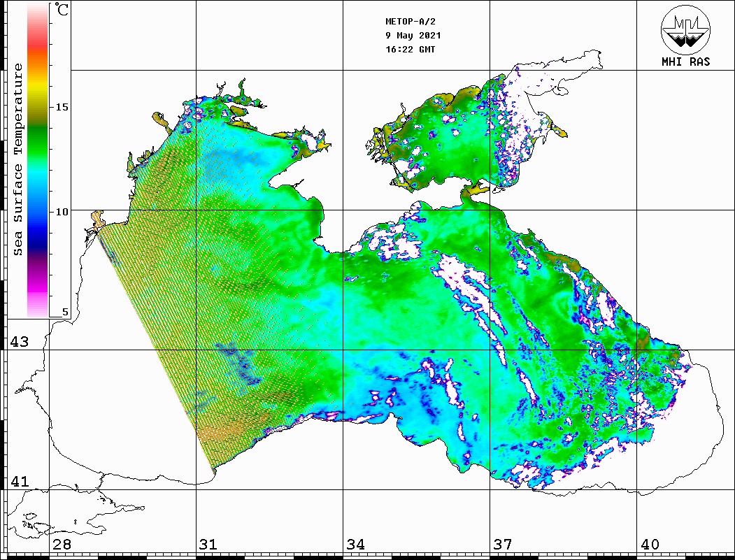Click longitude label "28"
This screenshot has width=735, height=560.
click(62, 544)
